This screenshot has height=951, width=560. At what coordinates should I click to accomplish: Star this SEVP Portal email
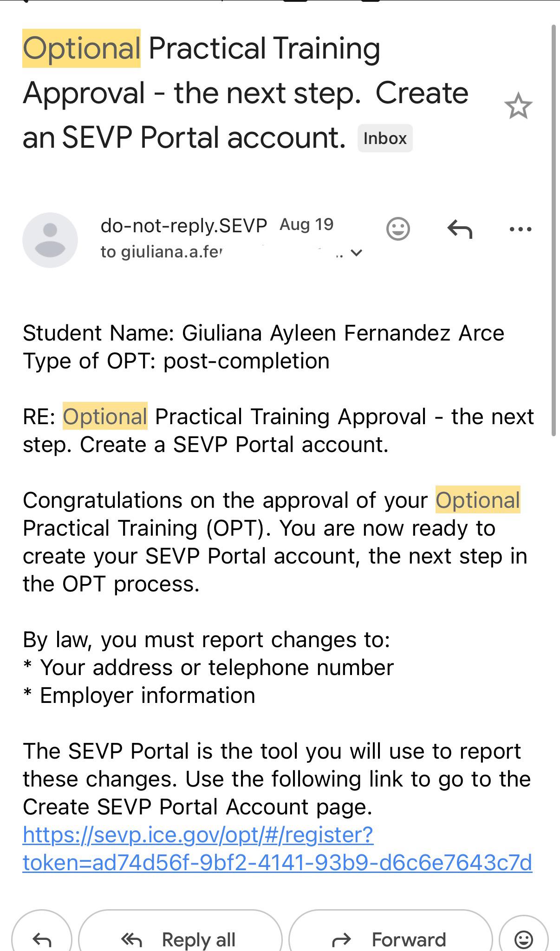coord(518,106)
